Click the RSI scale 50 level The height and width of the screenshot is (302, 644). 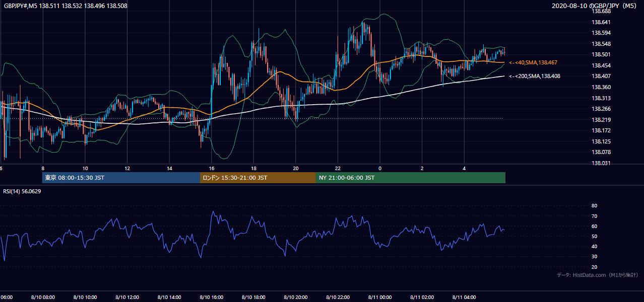point(594,237)
